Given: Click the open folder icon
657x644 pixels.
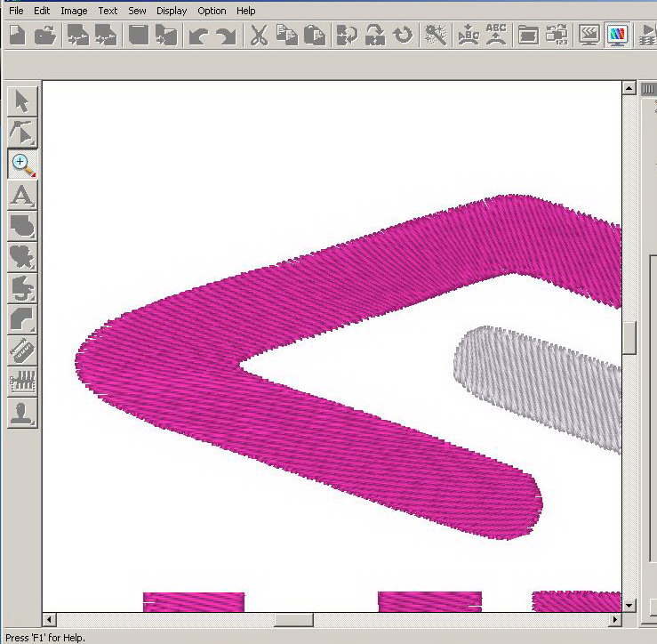Looking at the screenshot, I should pyautogui.click(x=45, y=36).
